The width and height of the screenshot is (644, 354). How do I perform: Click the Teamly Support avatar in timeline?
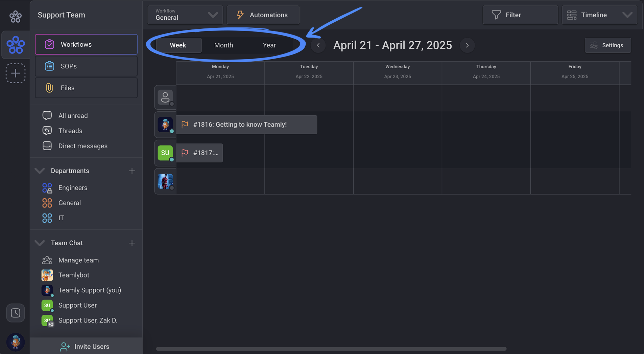(x=165, y=125)
